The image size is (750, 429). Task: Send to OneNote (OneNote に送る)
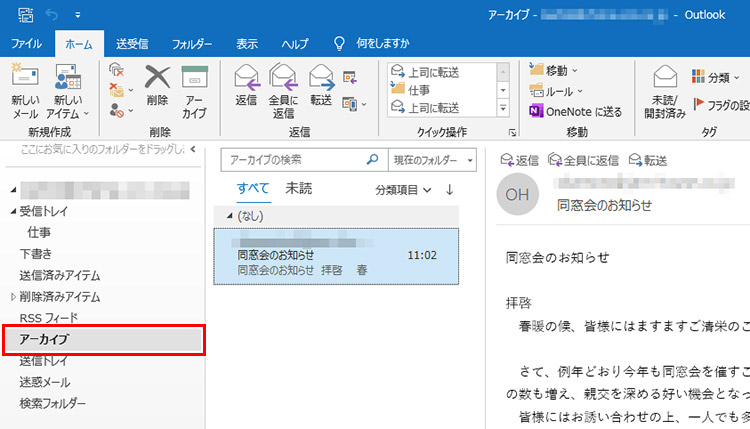(575, 111)
